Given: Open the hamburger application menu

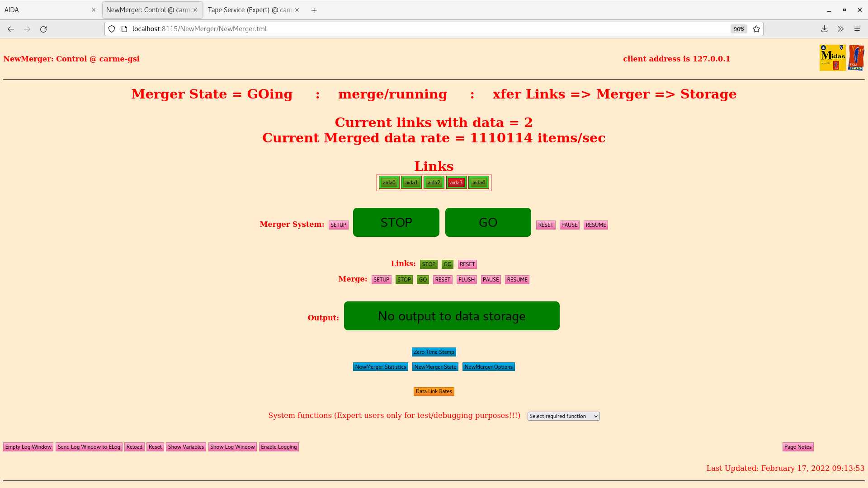Looking at the screenshot, I should coord(857,29).
